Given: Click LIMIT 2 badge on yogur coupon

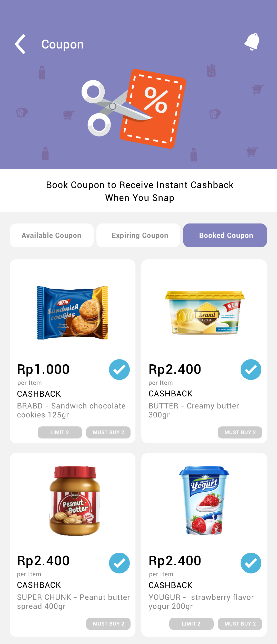Looking at the screenshot, I should click(191, 624).
